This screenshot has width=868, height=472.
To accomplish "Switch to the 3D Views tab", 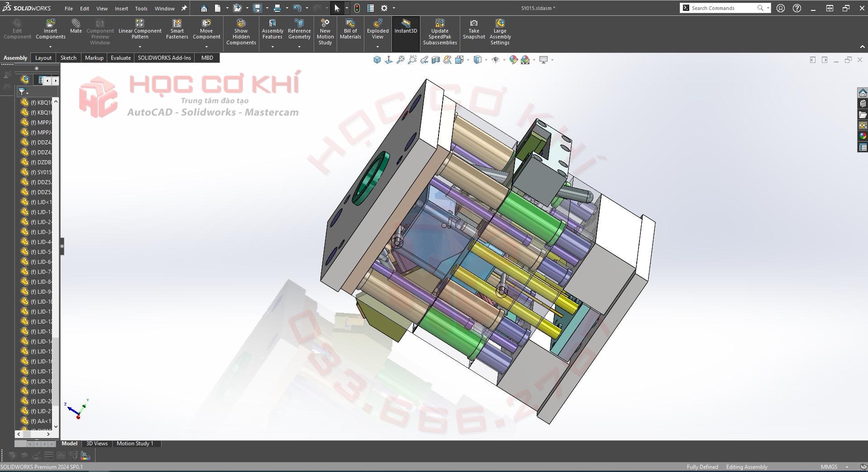I will (x=97, y=443).
